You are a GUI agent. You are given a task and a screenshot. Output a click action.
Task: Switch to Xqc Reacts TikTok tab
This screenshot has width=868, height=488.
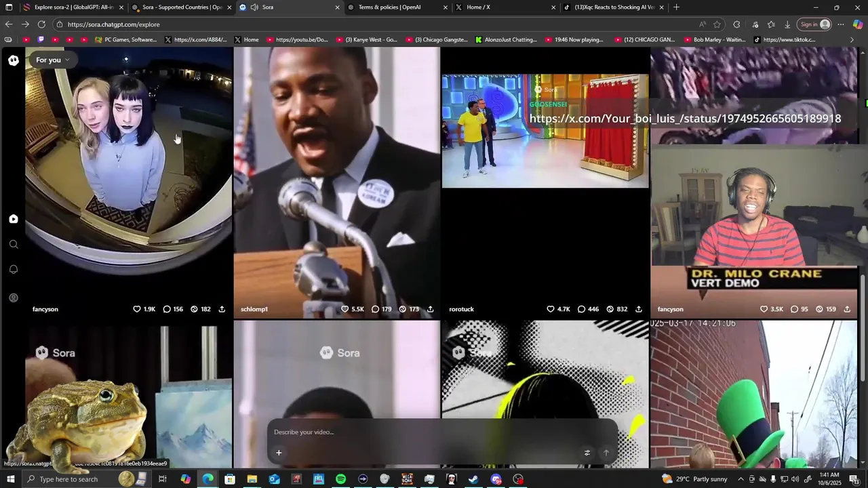click(614, 7)
